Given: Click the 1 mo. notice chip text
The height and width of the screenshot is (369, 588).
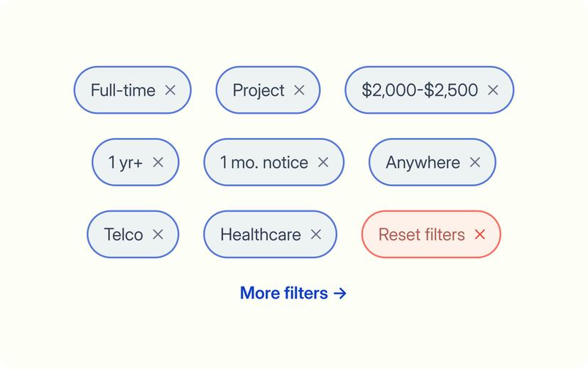Looking at the screenshot, I should (x=264, y=163).
